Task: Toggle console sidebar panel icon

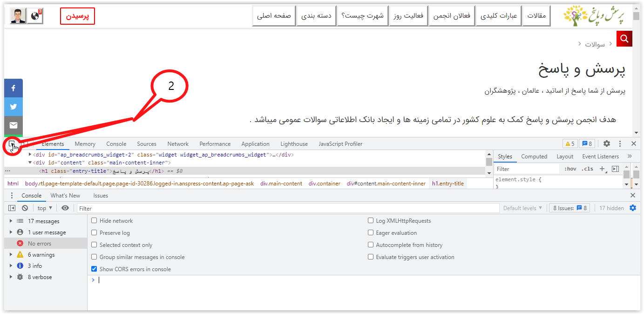Action: [x=12, y=208]
